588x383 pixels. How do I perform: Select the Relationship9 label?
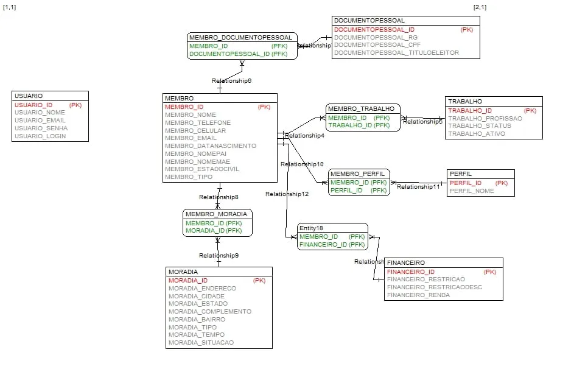point(219,256)
